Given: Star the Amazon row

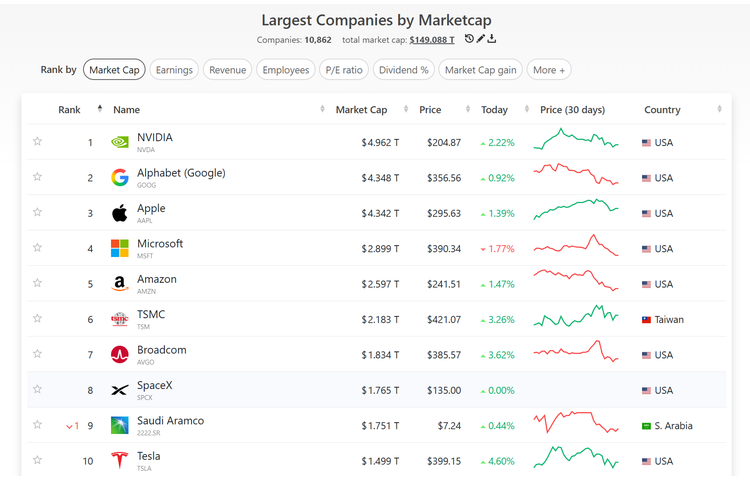Looking at the screenshot, I should [37, 283].
